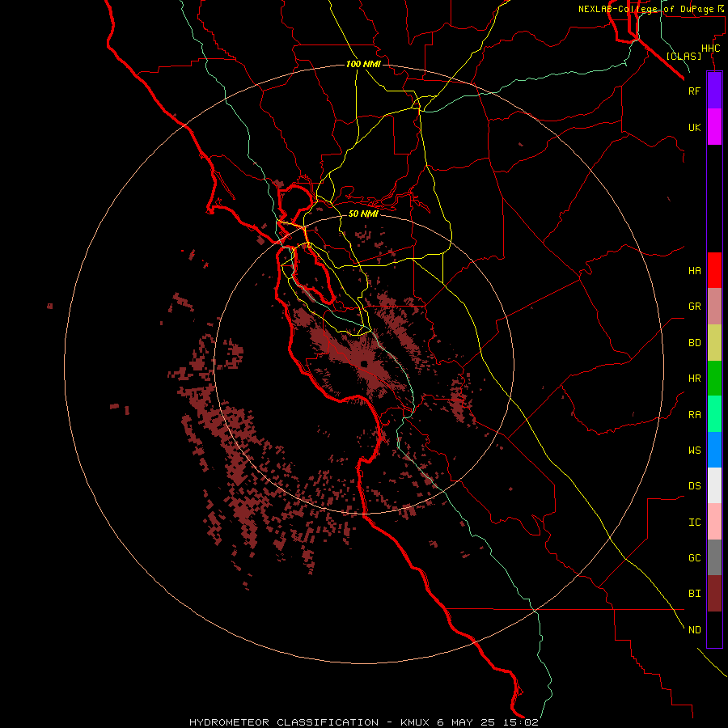
Task: Click the ND legend label
Action: pyautogui.click(x=694, y=630)
